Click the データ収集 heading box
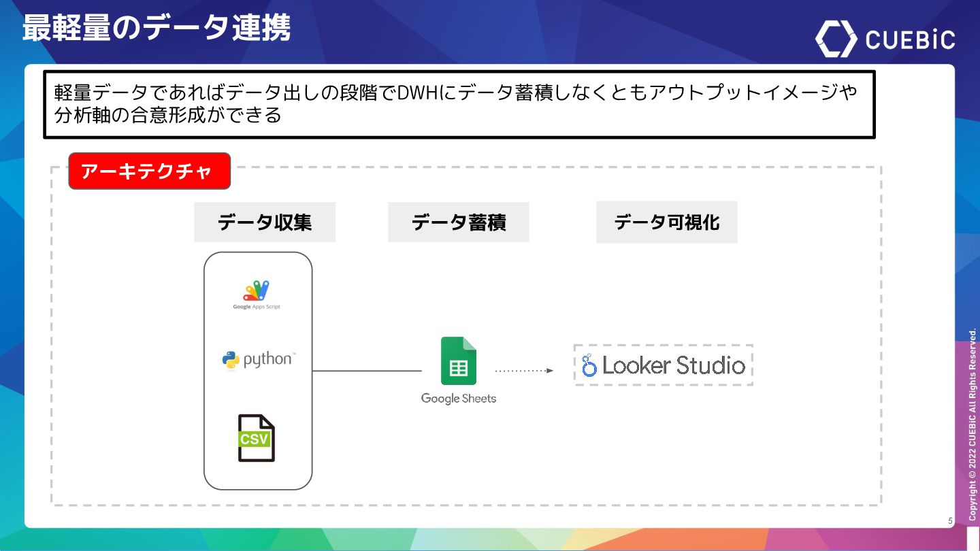 point(265,222)
